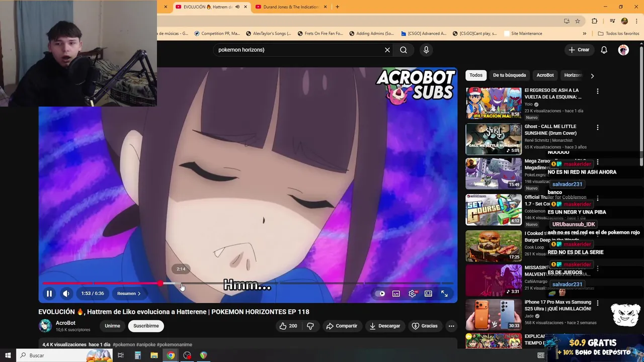This screenshot has width=644, height=362.
Task: Open the Crear menu
Action: pos(579,50)
